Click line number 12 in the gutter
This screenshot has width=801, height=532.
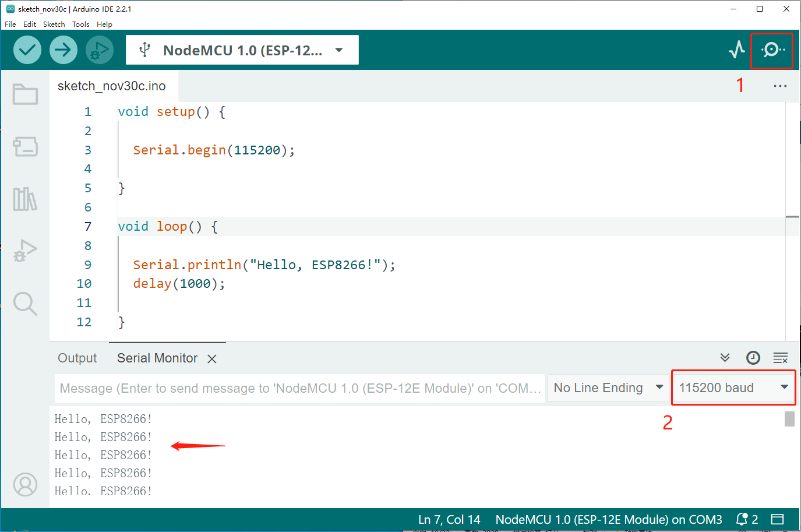[x=84, y=322]
